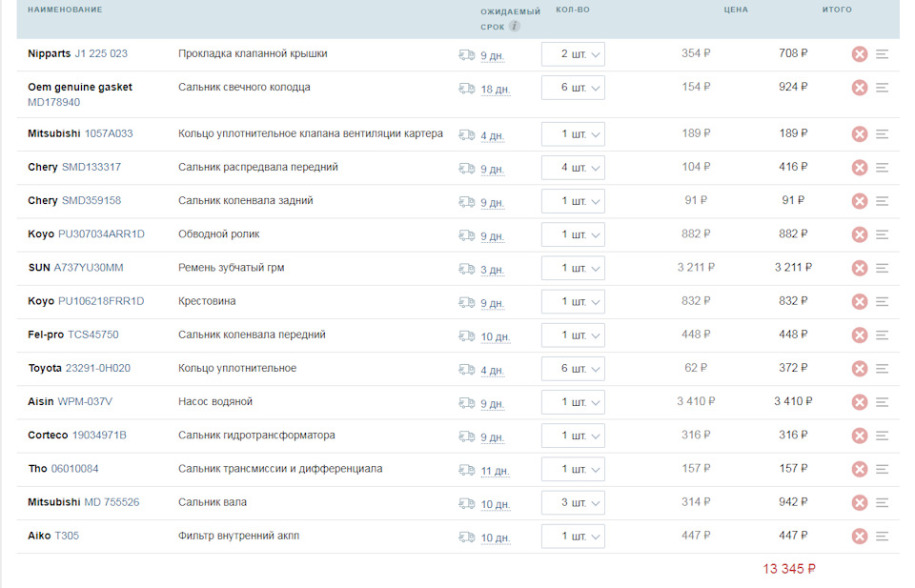This screenshot has width=915, height=588.
Task: Remove the Aisin WPM-037V water pump
Action: [x=859, y=402]
